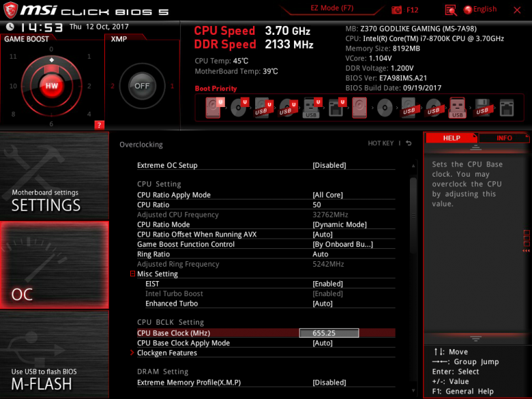Click the CPU Ratio value 50
532x399 pixels.
pos(316,205)
